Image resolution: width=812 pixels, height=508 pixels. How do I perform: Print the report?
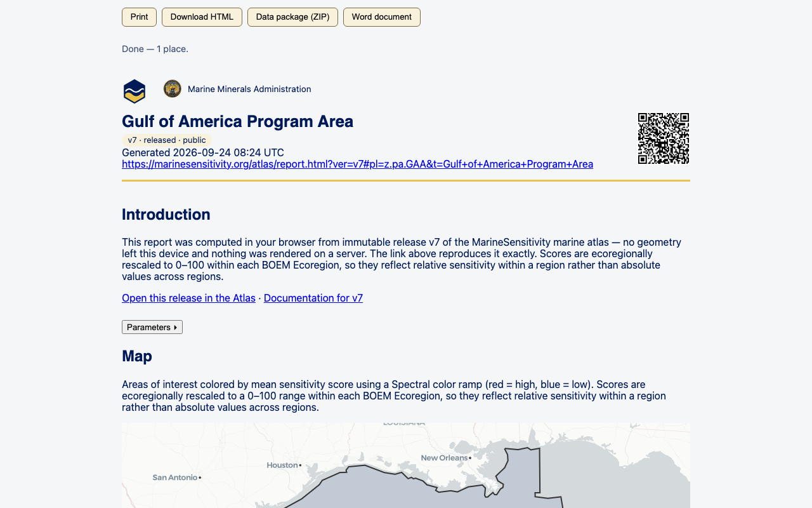point(139,17)
